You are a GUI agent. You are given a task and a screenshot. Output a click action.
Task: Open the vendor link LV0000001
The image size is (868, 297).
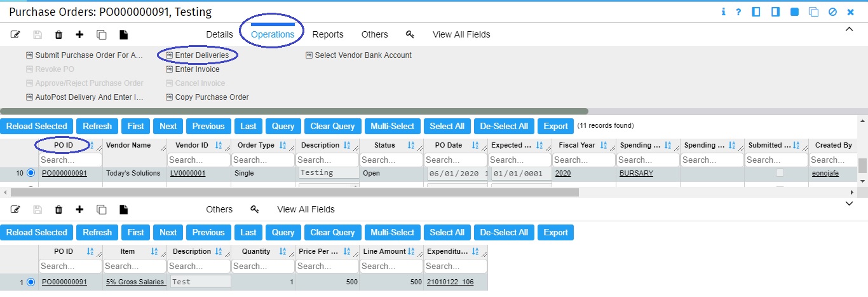[x=187, y=173]
